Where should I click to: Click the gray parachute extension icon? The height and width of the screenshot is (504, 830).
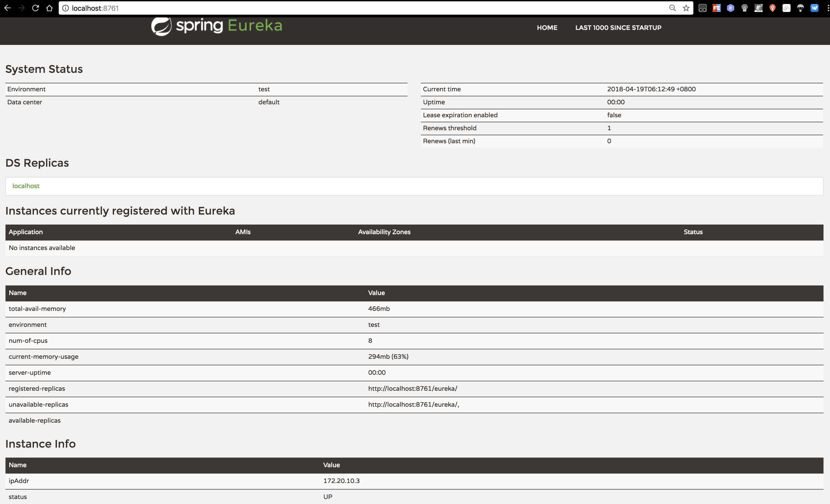pos(800,8)
